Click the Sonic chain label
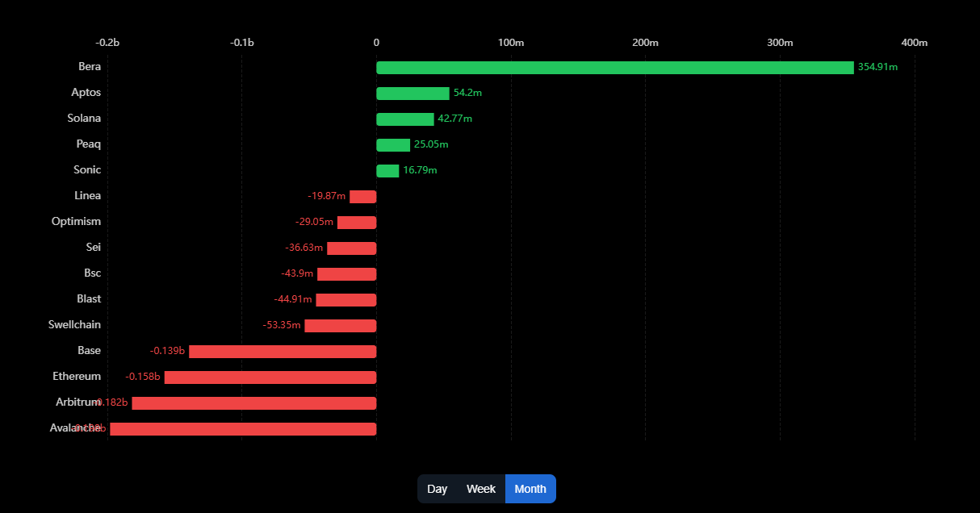Image resolution: width=980 pixels, height=513 pixels. point(87,170)
